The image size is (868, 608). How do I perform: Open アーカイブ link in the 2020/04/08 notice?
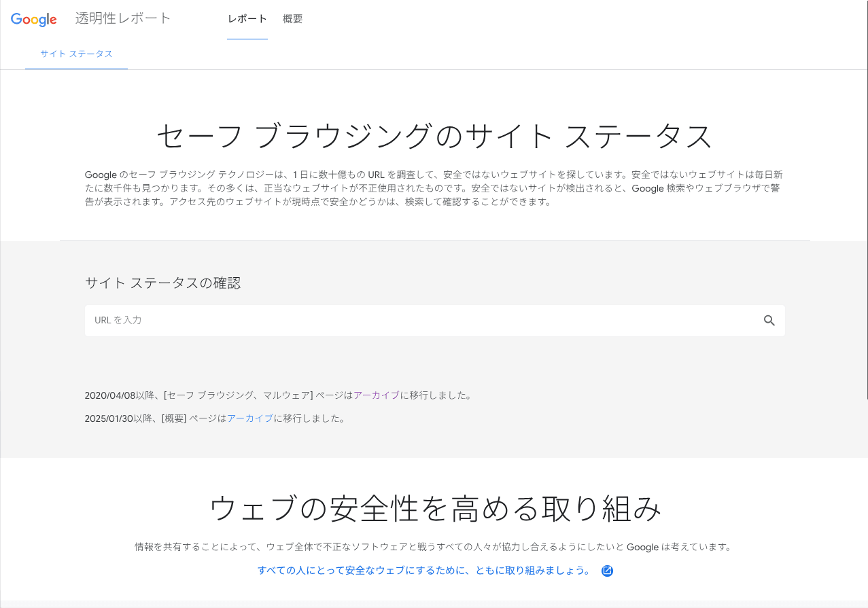377,395
